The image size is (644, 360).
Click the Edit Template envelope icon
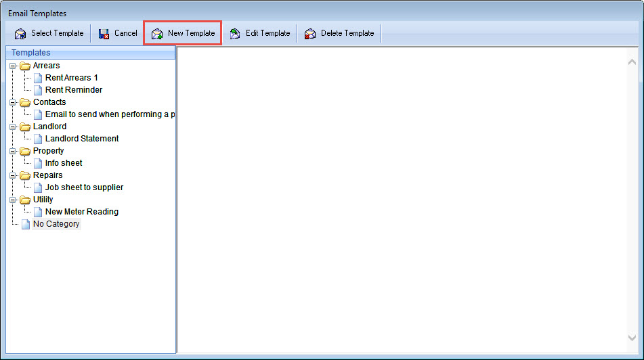tap(235, 34)
